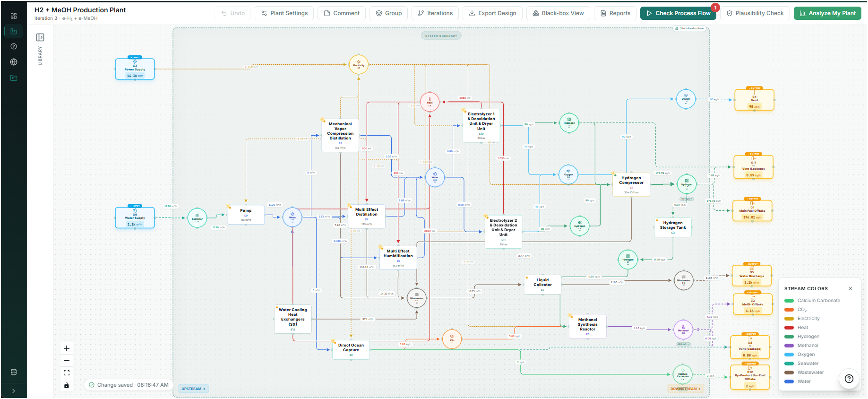
Task: Click the DOWNSTREAM label link
Action: tap(685, 389)
